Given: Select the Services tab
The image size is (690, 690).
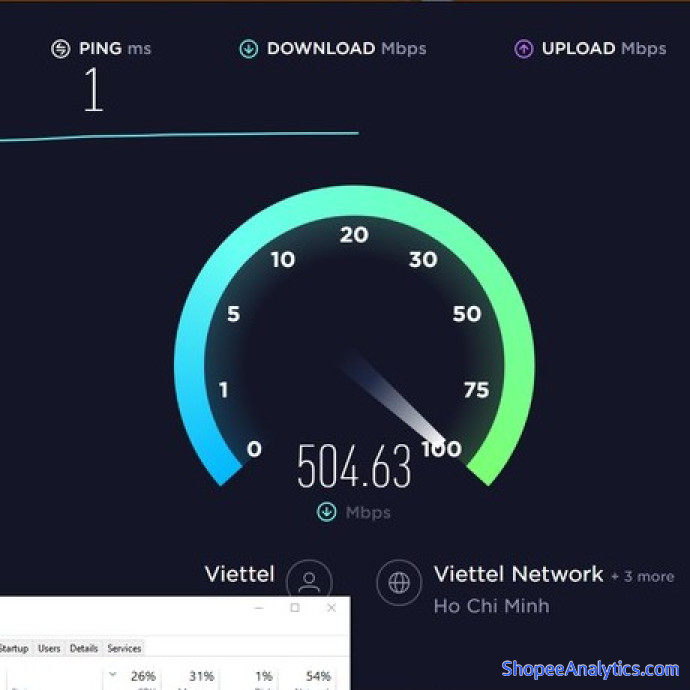Looking at the screenshot, I should pos(124,648).
